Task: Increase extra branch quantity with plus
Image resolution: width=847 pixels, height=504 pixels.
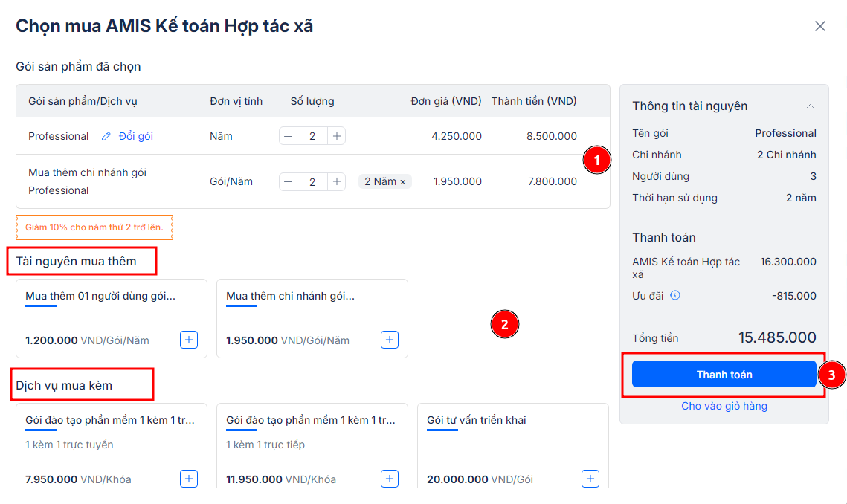Action: (x=337, y=182)
